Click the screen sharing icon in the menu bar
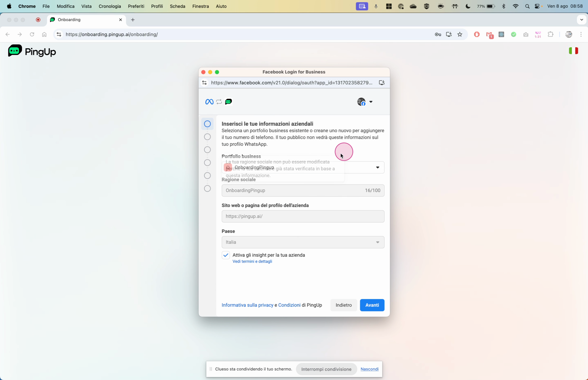 [x=362, y=6]
